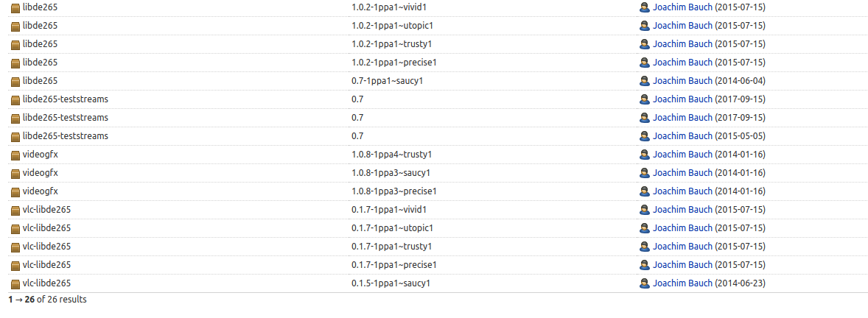Open Joachim Bauch link in libde265 utopic1 row
The height and width of the screenshot is (318, 868).
(682, 26)
